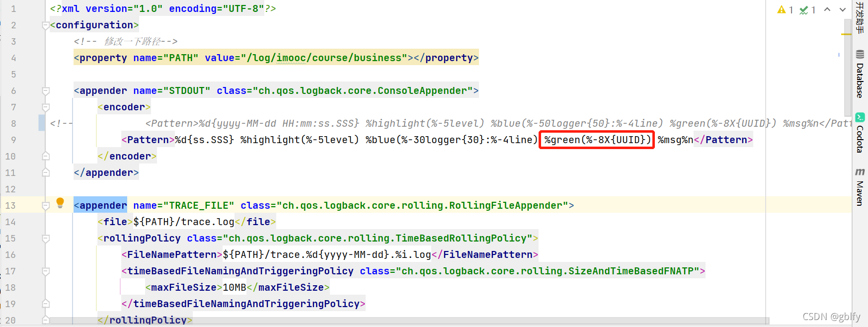868x327 pixels.
Task: Click the yellow warning stripe marker
Action: pos(846,34)
